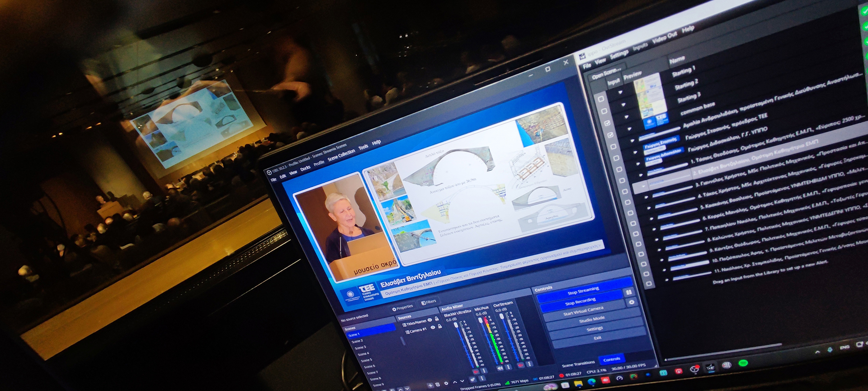Open the Filters button in OBS

429,302
